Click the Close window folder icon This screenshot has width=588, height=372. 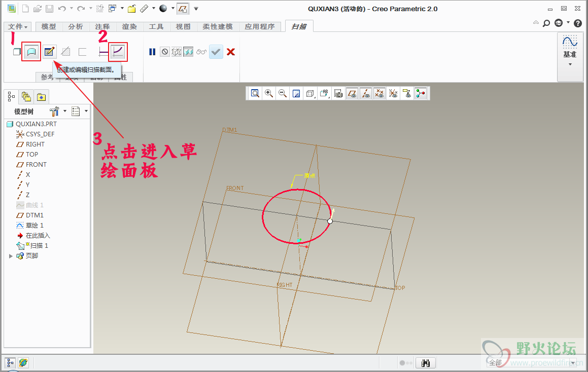[131, 8]
